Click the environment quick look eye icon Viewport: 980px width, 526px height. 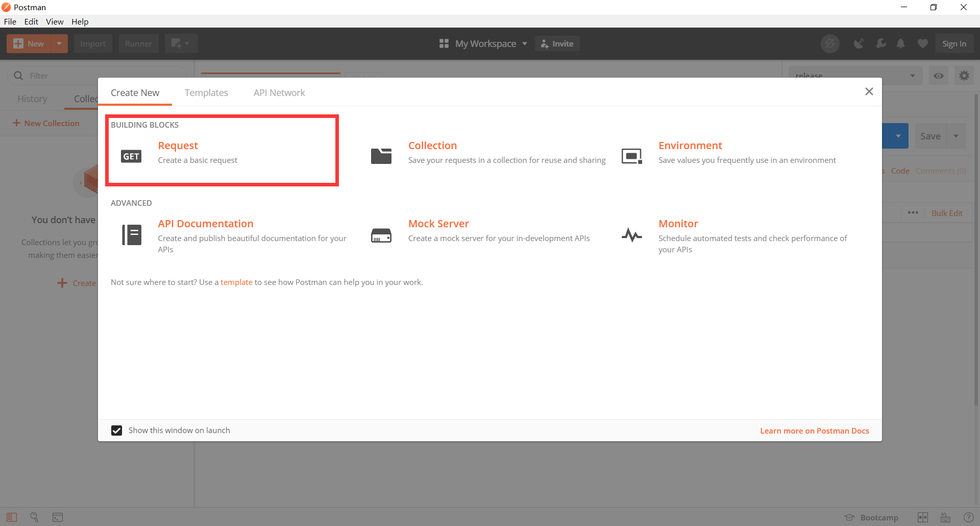pyautogui.click(x=939, y=76)
